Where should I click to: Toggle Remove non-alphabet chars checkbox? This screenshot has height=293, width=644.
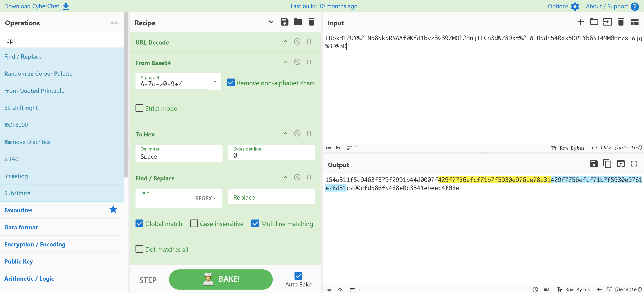231,83
